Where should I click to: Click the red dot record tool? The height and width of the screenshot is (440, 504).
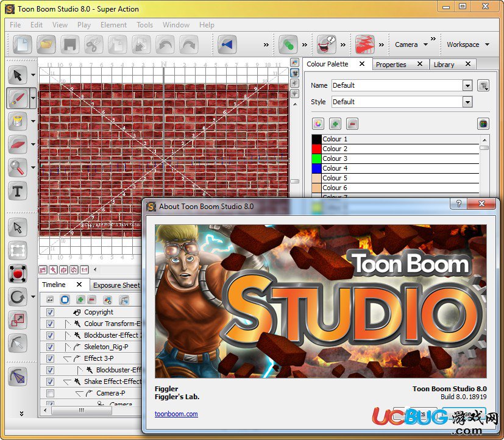(x=17, y=274)
